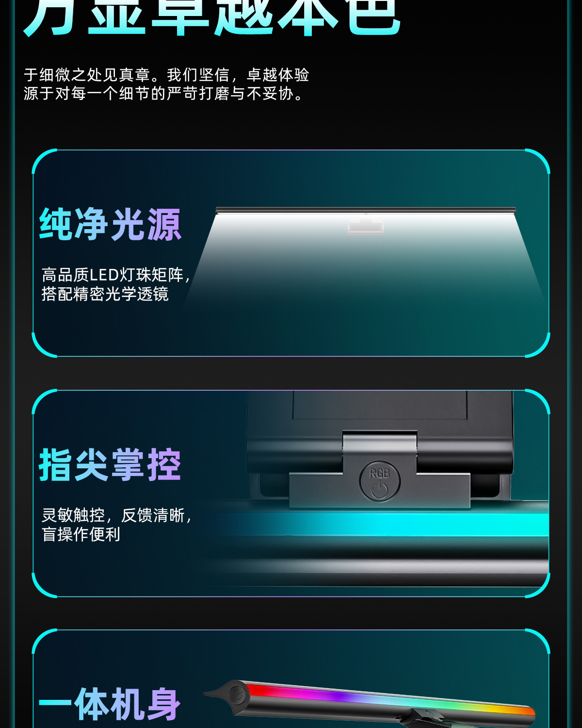This screenshot has width=582, height=728.
Task: Click the white clip under the light bar
Action: pyautogui.click(x=366, y=226)
